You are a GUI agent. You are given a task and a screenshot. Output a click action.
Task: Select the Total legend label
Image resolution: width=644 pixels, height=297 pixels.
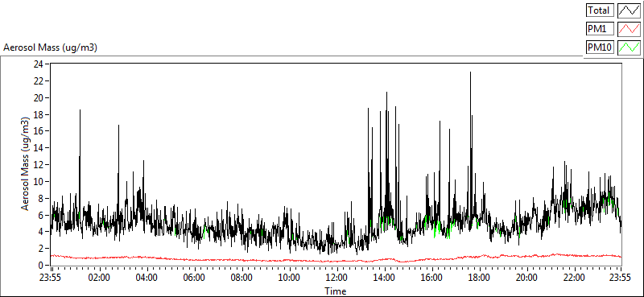coord(600,10)
